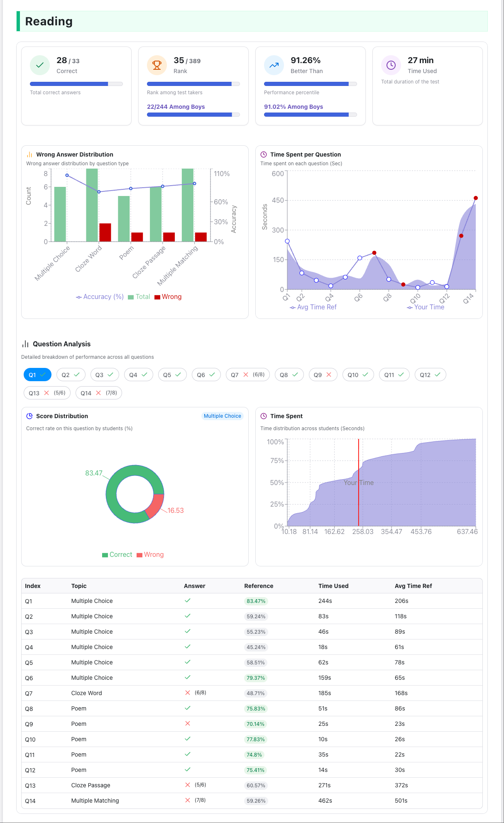Viewport: 504px width, 823px height.
Task: Click the Multiple Choice tag label
Action: pos(222,416)
